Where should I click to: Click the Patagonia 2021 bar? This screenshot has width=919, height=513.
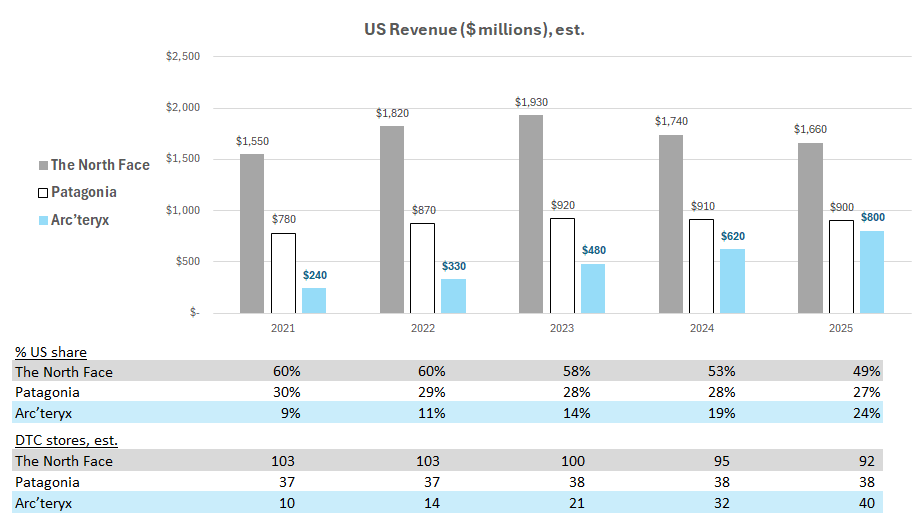(x=284, y=273)
